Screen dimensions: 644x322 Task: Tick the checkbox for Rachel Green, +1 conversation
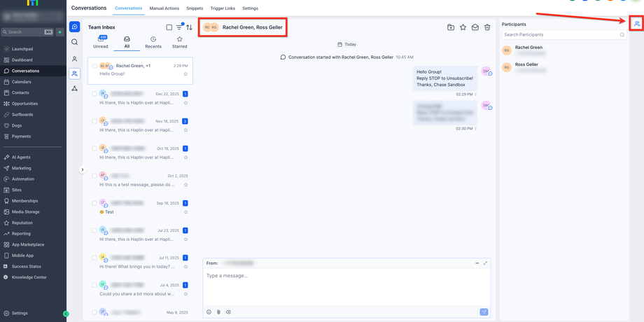pyautogui.click(x=94, y=66)
